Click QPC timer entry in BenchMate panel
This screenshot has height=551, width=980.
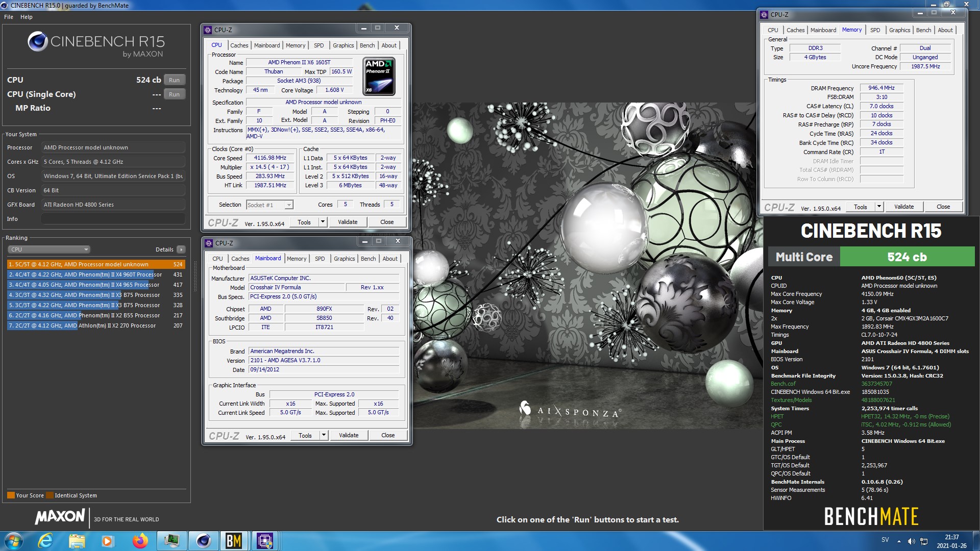pyautogui.click(x=776, y=424)
